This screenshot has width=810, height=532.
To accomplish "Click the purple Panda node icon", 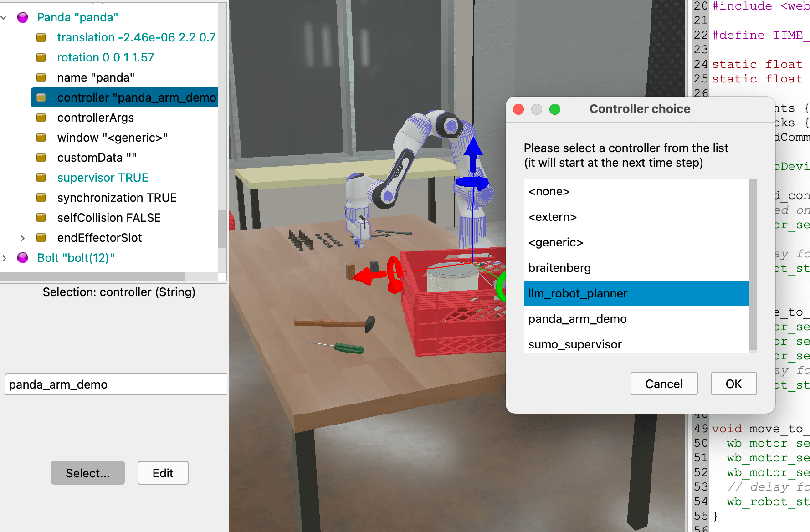I will pos(23,17).
